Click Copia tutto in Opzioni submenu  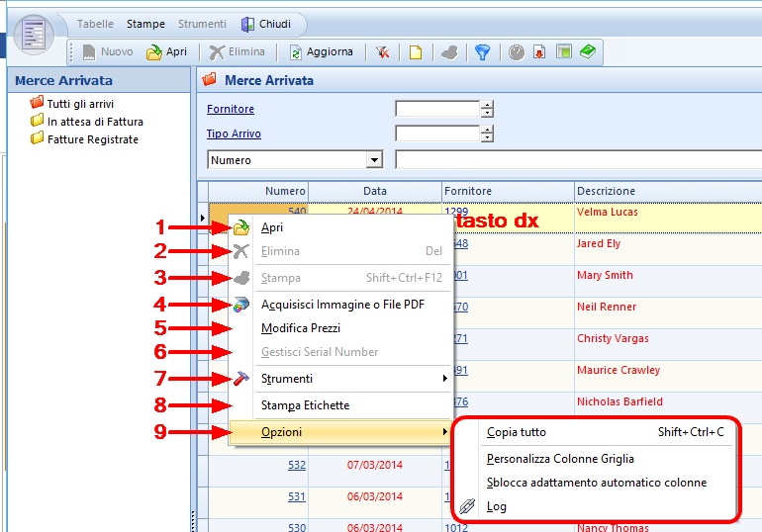coord(517,432)
